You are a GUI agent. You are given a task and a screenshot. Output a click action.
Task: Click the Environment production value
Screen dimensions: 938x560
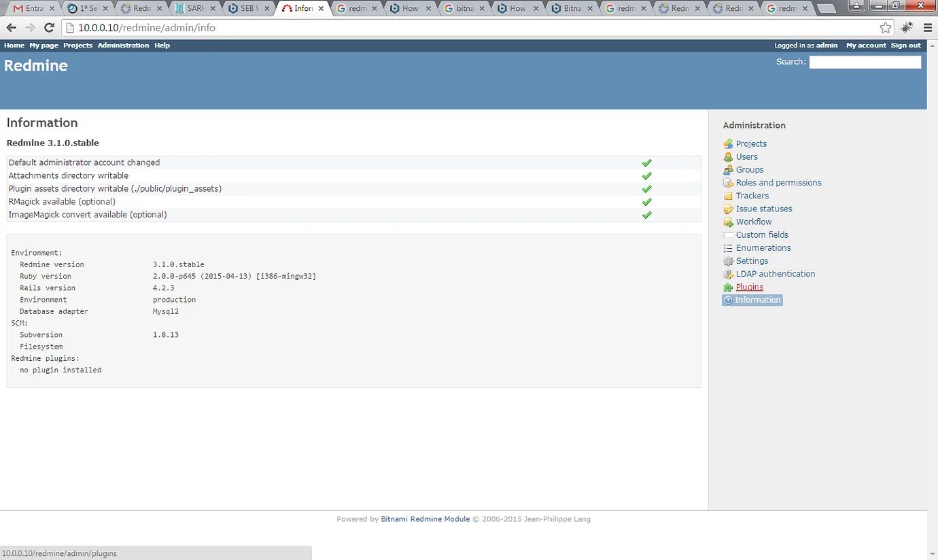174,300
